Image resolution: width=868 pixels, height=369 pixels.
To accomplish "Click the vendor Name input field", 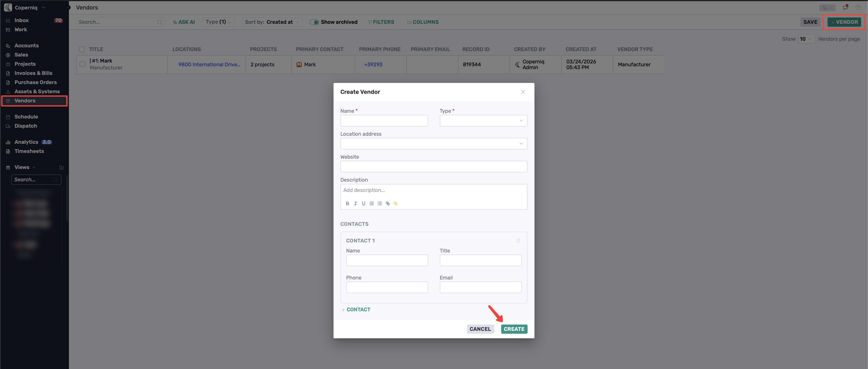I will 384,121.
